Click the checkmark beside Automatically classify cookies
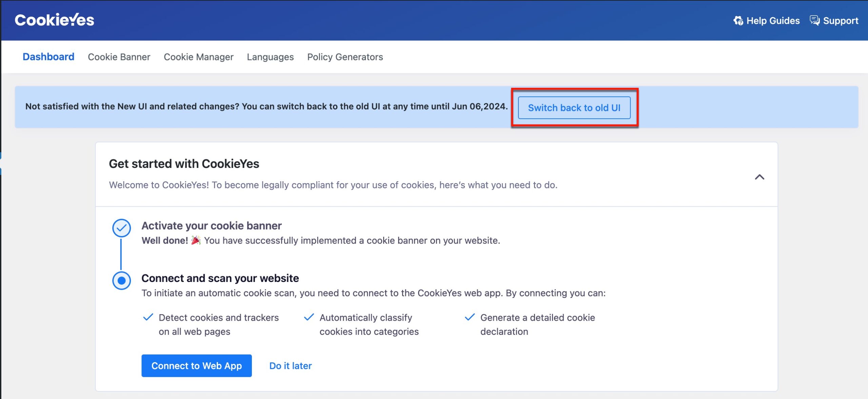The width and height of the screenshot is (868, 399). point(309,317)
